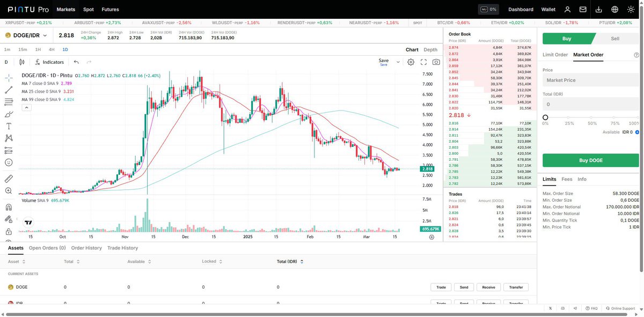Sort assets by Total column
644x317 pixels.
coord(72,261)
